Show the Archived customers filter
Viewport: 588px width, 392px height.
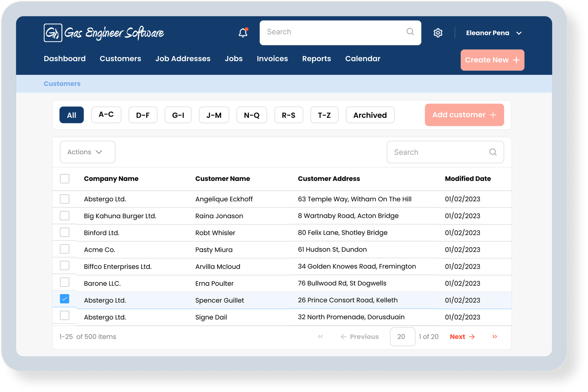(x=370, y=115)
